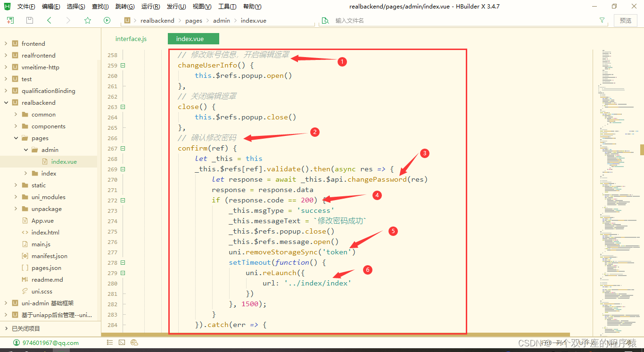Click the manifest.json file icon
This screenshot has width=644, height=352.
click(25, 256)
